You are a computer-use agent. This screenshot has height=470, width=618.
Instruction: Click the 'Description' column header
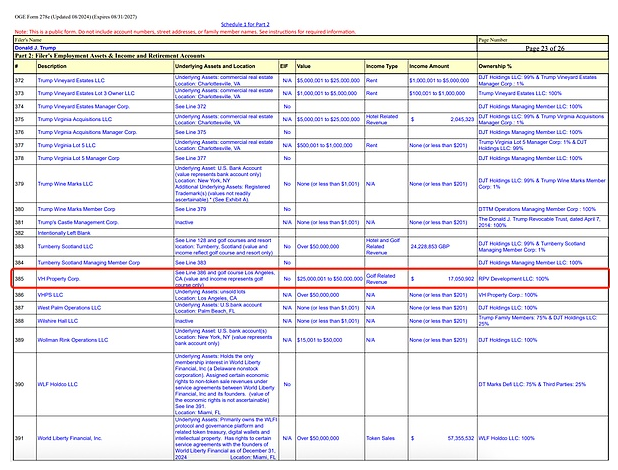[52, 66]
